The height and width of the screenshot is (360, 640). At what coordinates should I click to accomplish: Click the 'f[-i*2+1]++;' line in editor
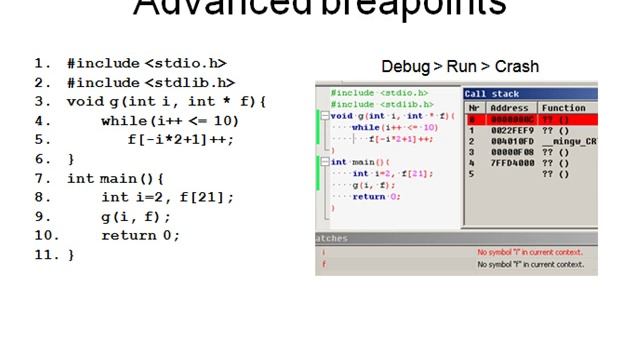[401, 139]
